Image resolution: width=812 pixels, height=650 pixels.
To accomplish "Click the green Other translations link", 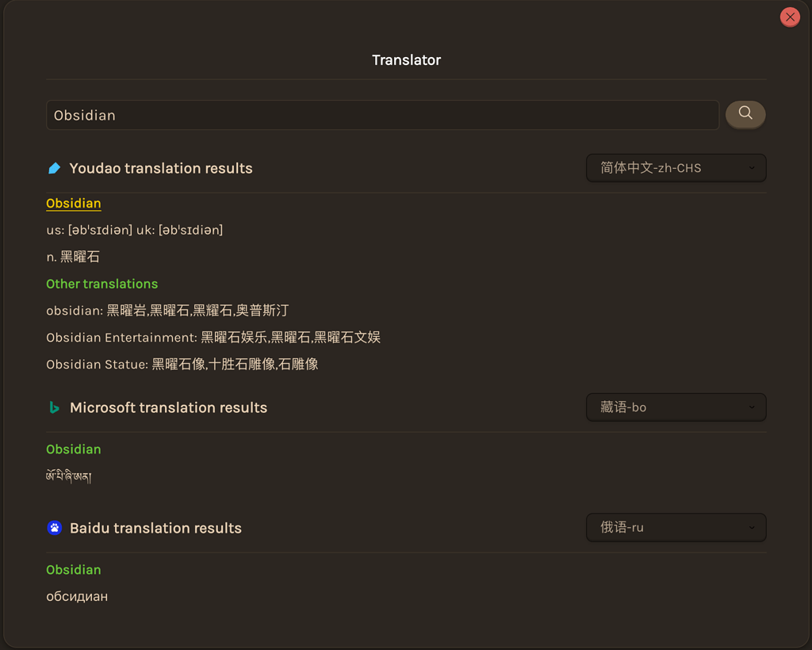I will [101, 283].
